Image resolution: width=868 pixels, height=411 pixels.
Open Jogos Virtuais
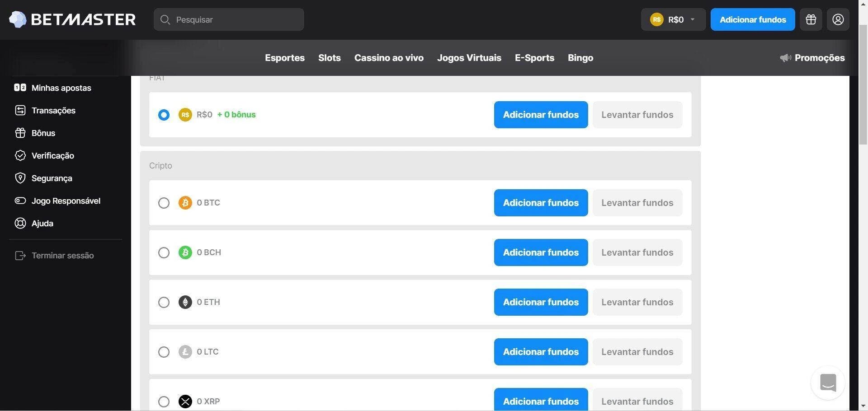click(x=469, y=58)
